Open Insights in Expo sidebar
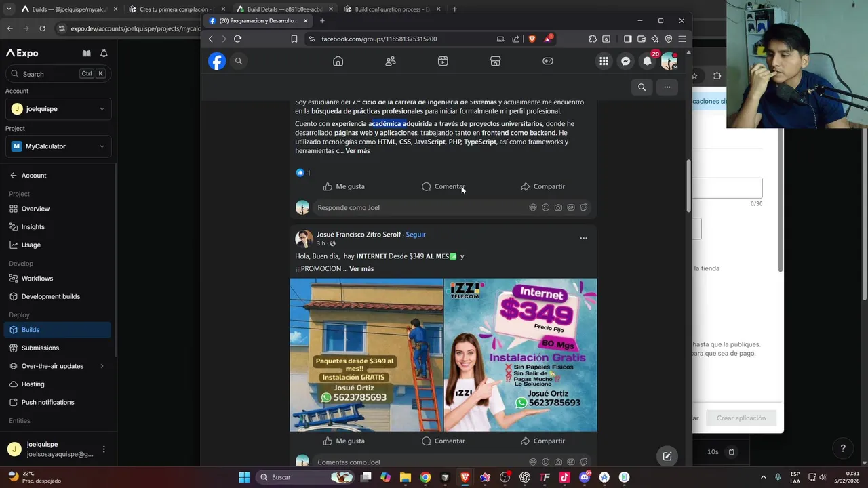The image size is (868, 488). click(x=58, y=227)
